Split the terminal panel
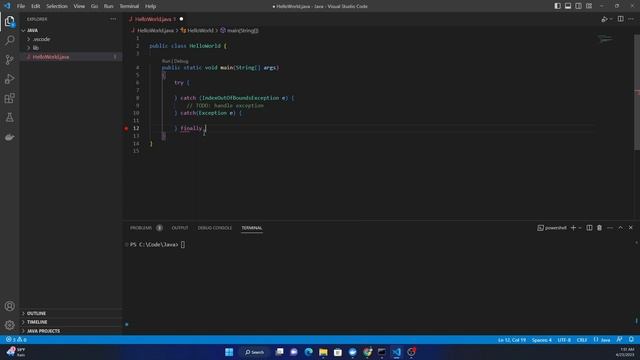This screenshot has width=640, height=360. pyautogui.click(x=589, y=228)
